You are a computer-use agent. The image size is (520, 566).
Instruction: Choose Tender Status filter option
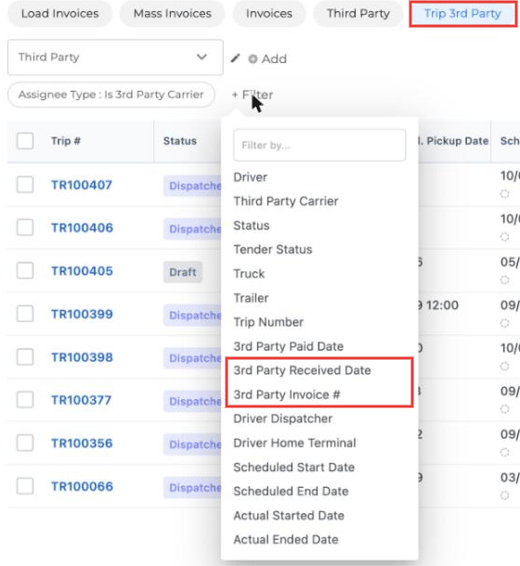click(273, 249)
